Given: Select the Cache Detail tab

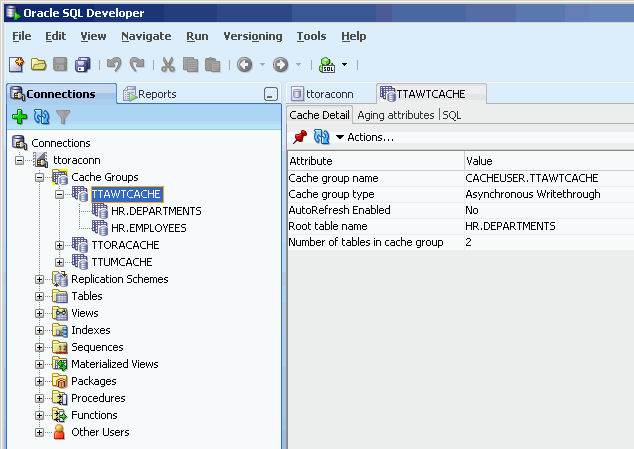Looking at the screenshot, I should 319,115.
